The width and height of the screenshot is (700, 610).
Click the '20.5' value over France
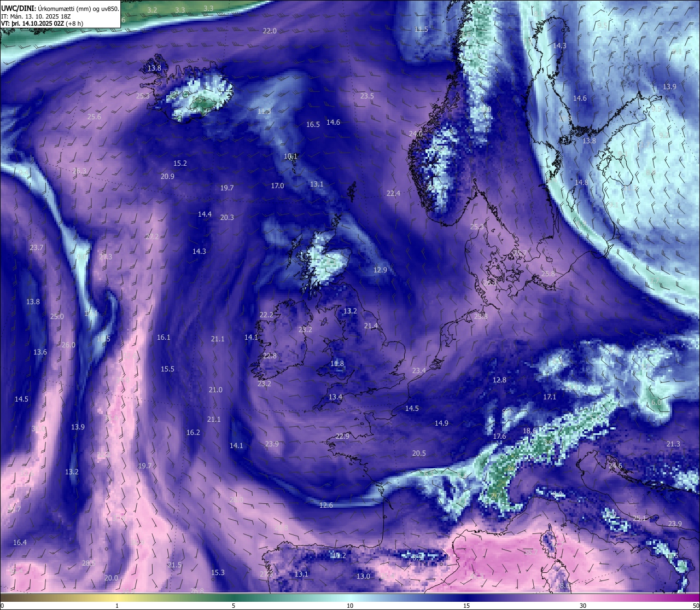point(419,453)
